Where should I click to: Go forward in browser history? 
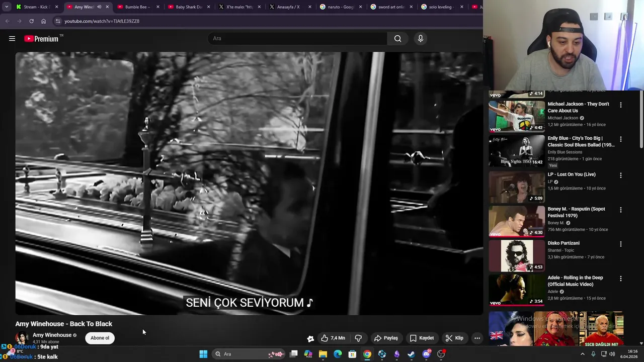click(19, 21)
